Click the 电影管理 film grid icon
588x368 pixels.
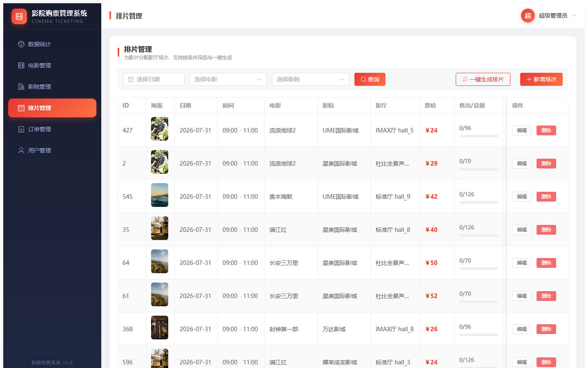(x=21, y=65)
